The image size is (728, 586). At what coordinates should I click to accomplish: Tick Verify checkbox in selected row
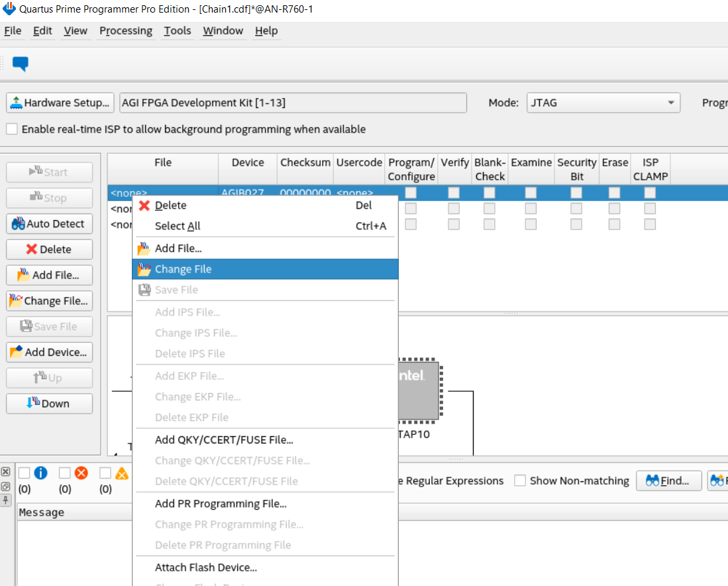[x=454, y=192]
